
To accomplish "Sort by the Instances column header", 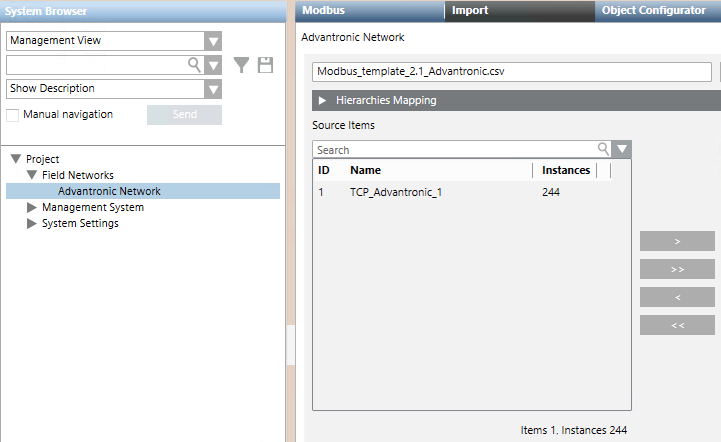I will point(566,171).
